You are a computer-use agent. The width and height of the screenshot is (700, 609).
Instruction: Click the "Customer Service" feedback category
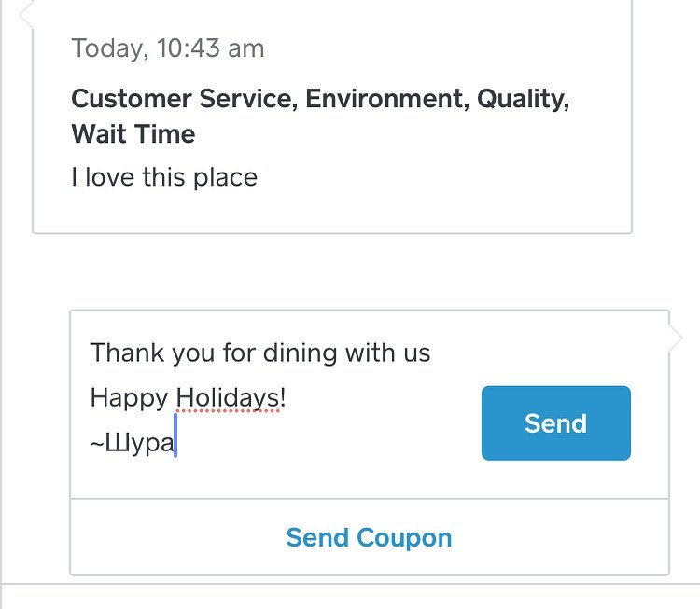tap(183, 100)
